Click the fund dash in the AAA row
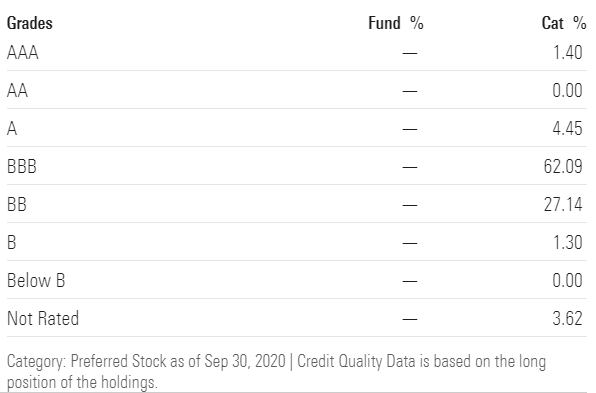Viewport: 596px width, 393px height. click(410, 53)
